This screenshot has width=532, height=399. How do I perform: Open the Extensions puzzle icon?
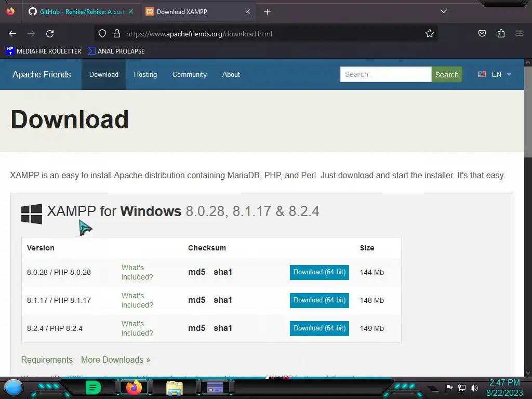[501, 33]
